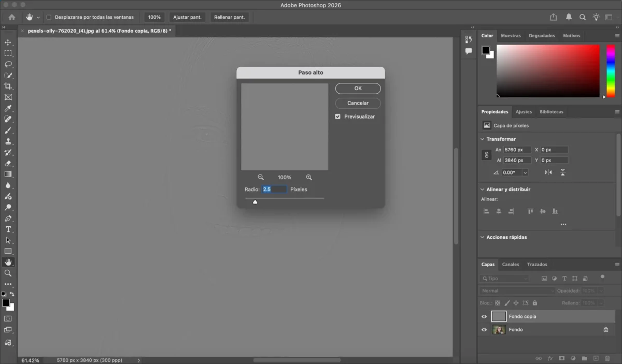The width and height of the screenshot is (622, 364).
Task: Confirm the filter with OK
Action: coord(358,89)
